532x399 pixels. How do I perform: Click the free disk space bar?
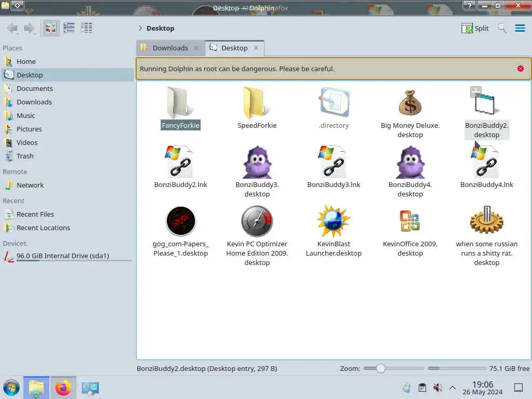[x=457, y=368]
